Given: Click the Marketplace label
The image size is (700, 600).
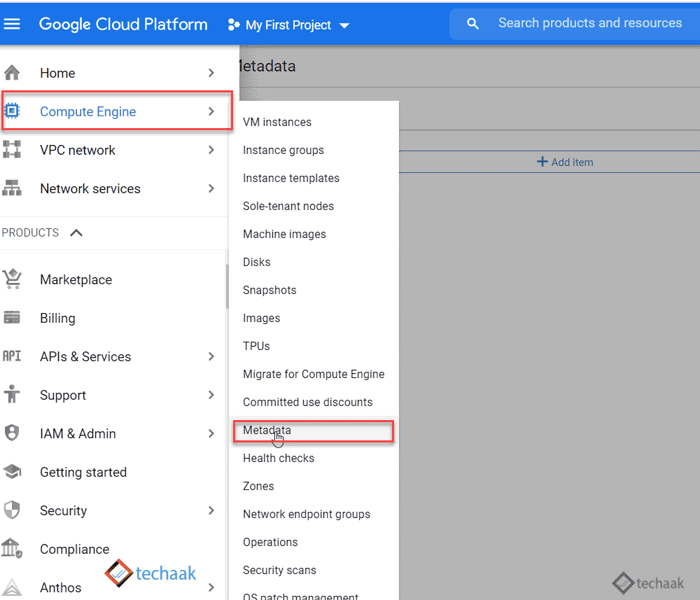Looking at the screenshot, I should pos(76,280).
